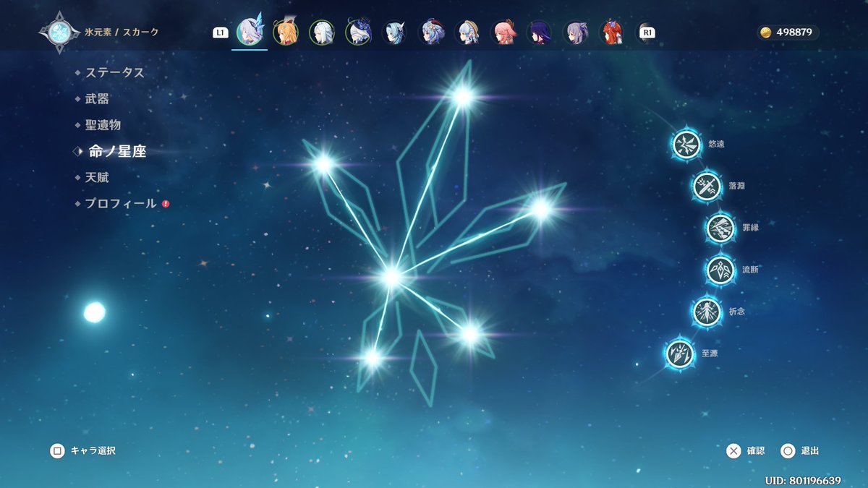
Task: Switch to the orange-haired character portrait
Action: [286, 33]
